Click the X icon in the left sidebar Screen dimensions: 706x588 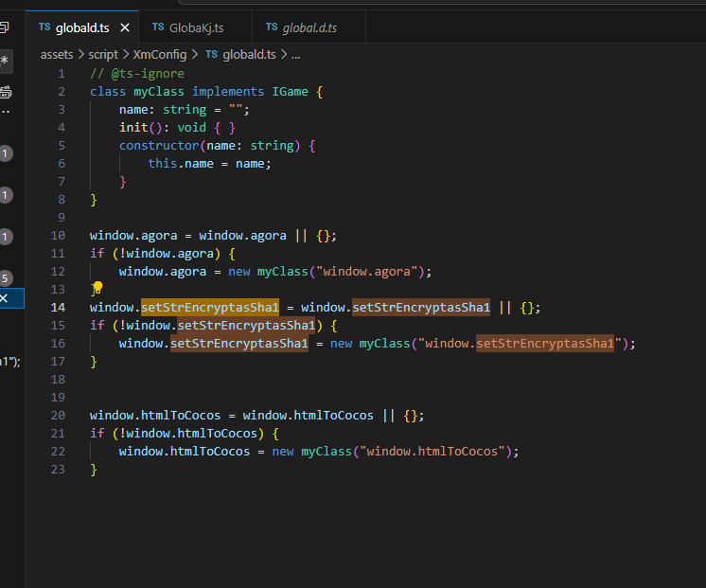(x=4, y=298)
